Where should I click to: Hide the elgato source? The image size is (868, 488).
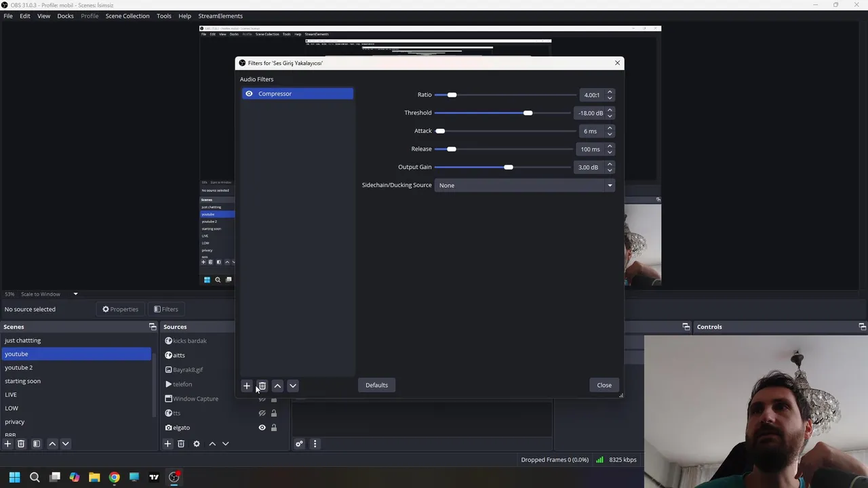[x=262, y=428]
